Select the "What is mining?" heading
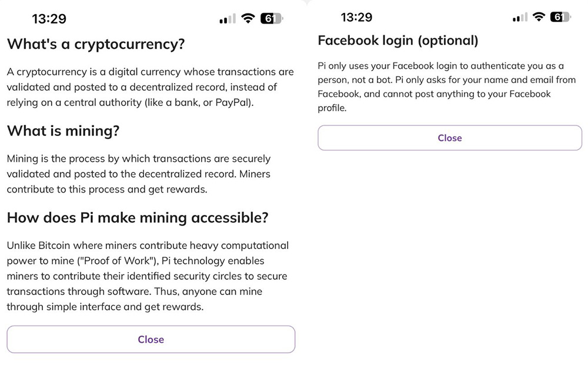 (x=63, y=131)
